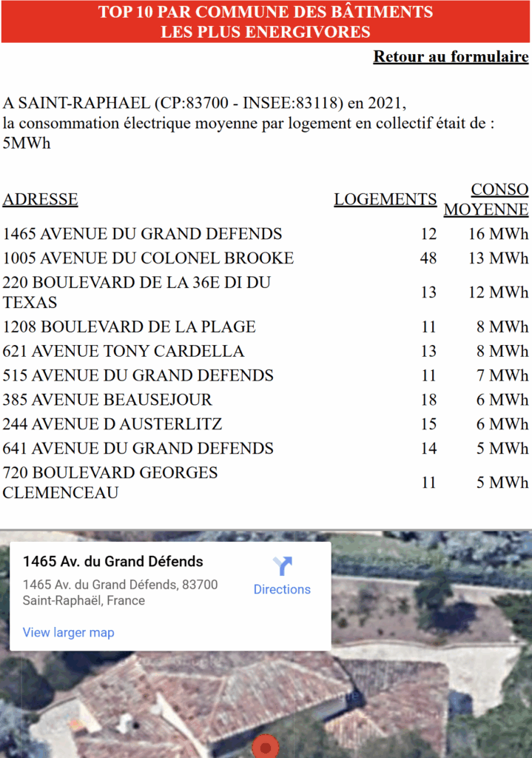Screen dimensions: 532x758
Task: Select address 720 BOULEVARD GEORGES CLEMENCEAU
Action: coord(110,482)
